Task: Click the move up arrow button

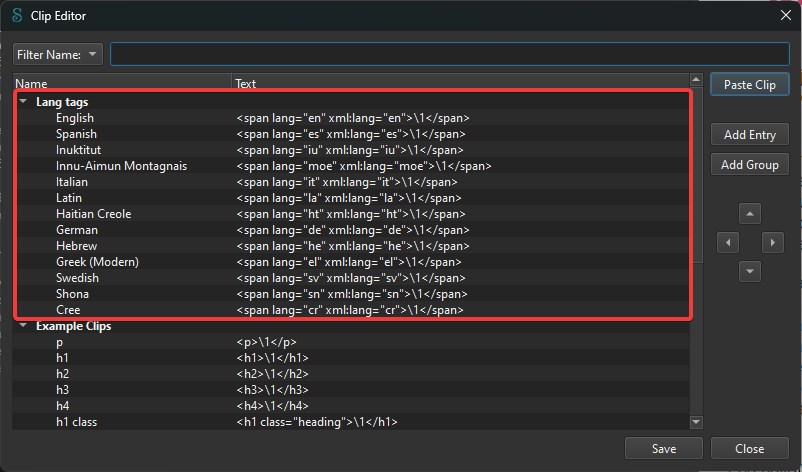Action: (749, 214)
